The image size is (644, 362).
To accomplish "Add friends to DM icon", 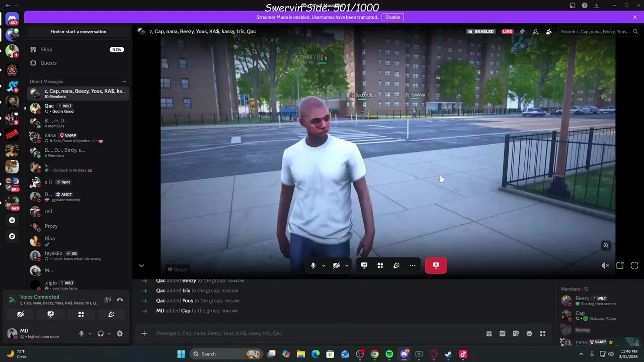I will click(x=535, y=32).
